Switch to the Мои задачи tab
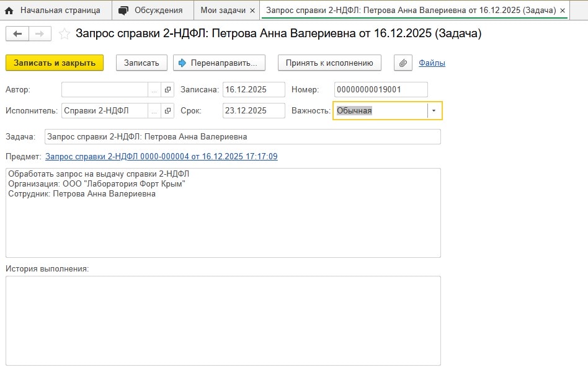This screenshot has height=388, width=588. 223,10
